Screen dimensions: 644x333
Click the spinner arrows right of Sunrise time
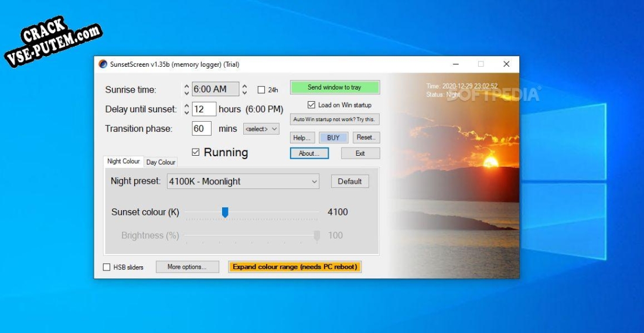(245, 90)
